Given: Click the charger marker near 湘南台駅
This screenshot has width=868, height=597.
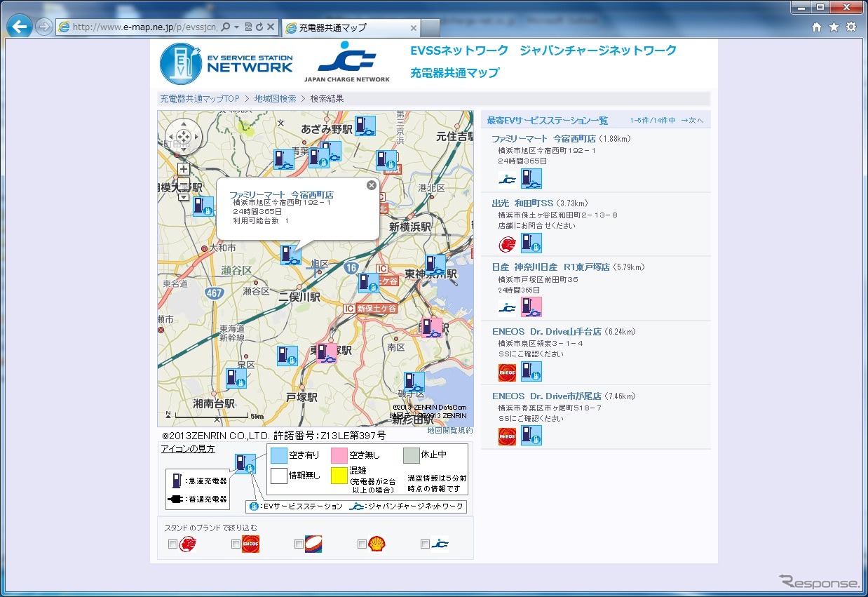Looking at the screenshot, I should click(x=236, y=379).
